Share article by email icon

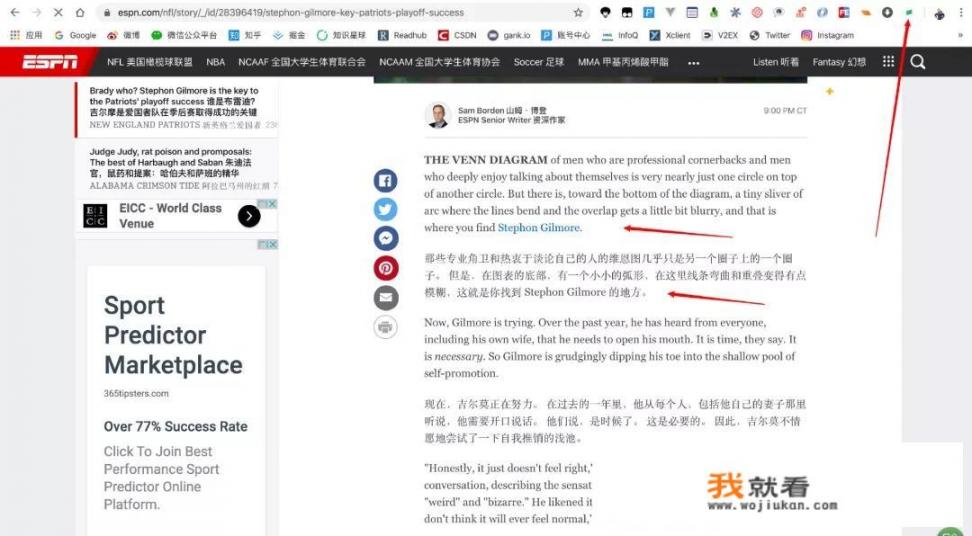[x=386, y=297]
